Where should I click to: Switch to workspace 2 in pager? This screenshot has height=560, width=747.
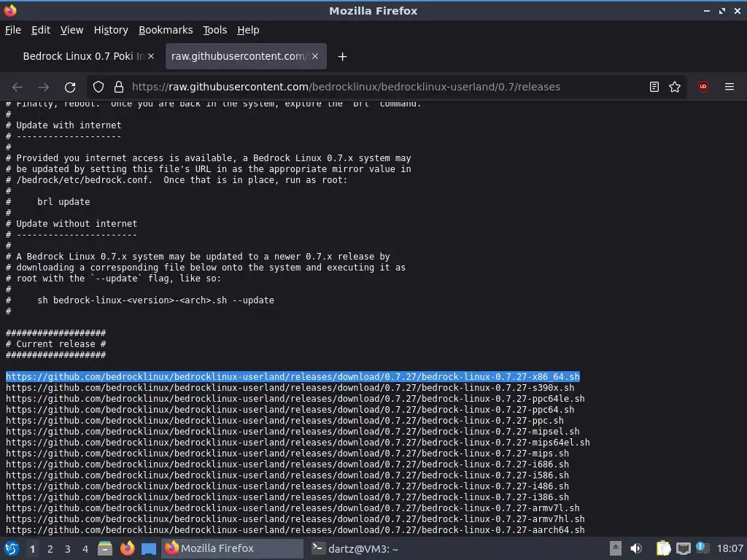(x=50, y=549)
